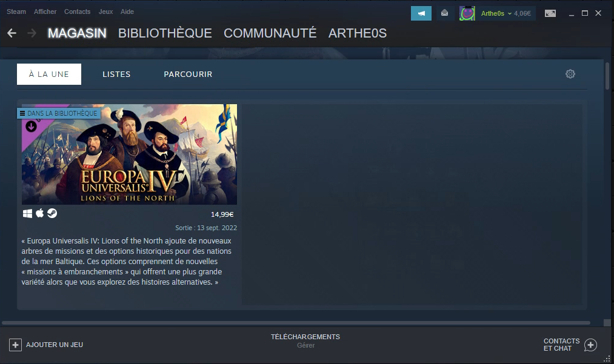Click the DLC download arrow icon
The image size is (614, 364).
click(31, 127)
